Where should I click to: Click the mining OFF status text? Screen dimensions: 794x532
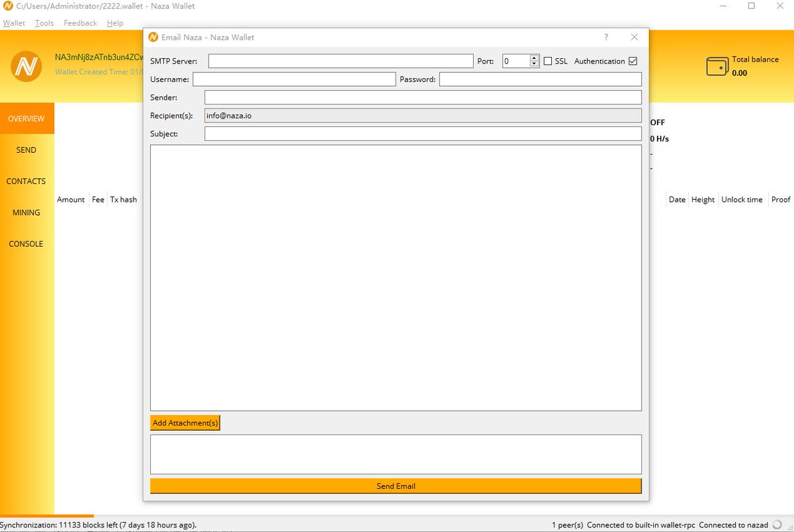tap(658, 122)
